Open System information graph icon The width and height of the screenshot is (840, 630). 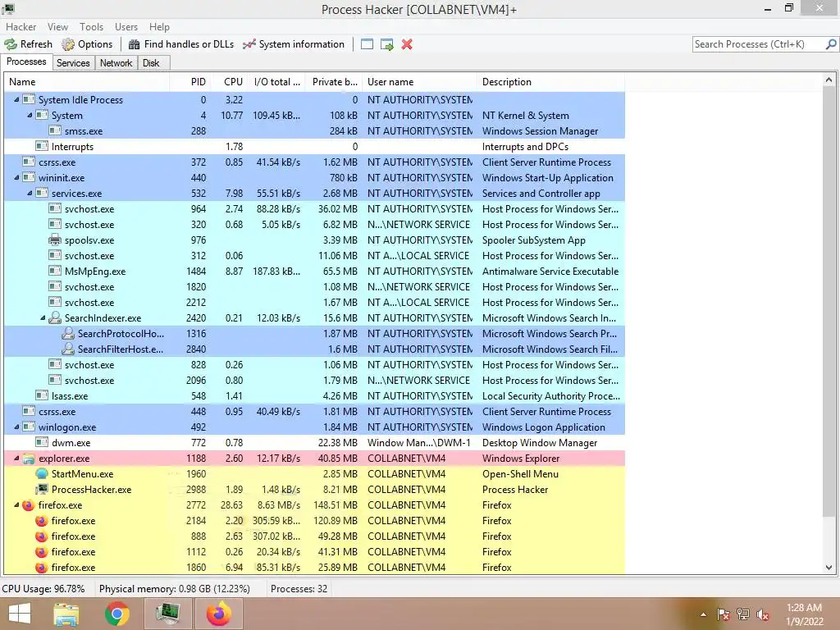(x=249, y=44)
